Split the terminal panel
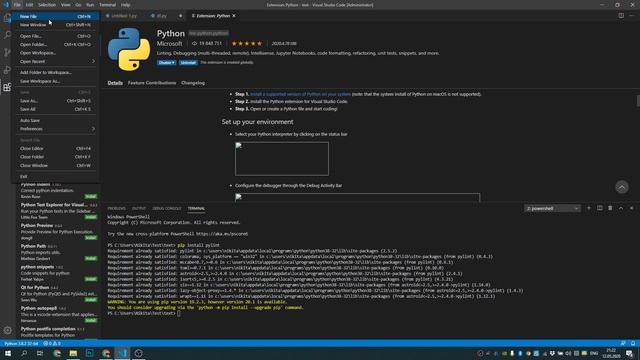 click(600, 208)
